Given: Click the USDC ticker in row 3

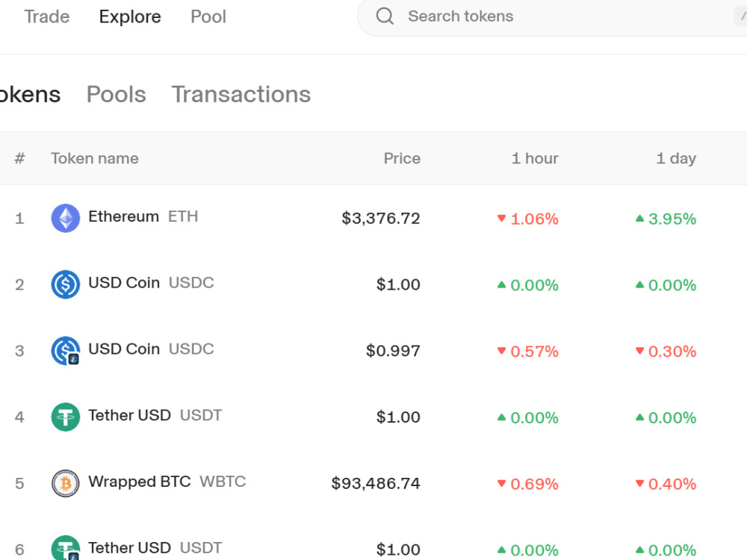Looking at the screenshot, I should pyautogui.click(x=191, y=349).
